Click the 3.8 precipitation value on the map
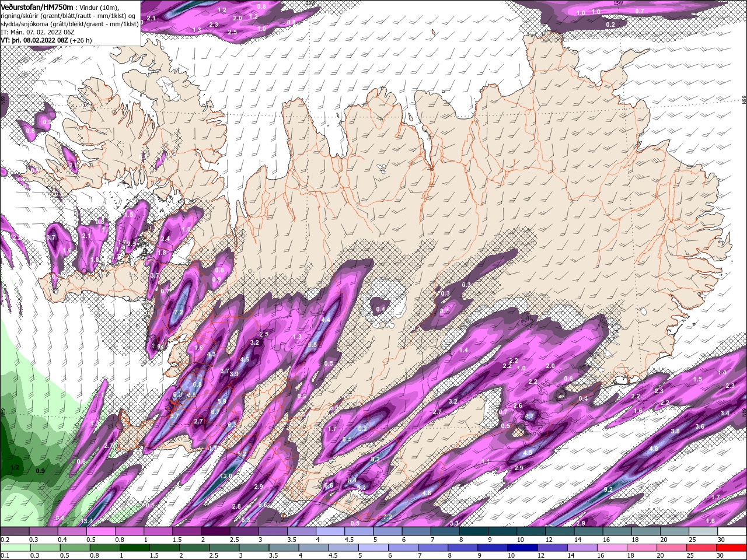747x560 pixels. click(x=675, y=431)
